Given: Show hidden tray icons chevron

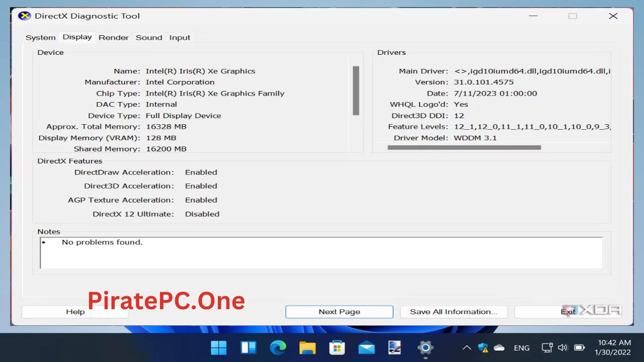Looking at the screenshot, I should coord(467,347).
